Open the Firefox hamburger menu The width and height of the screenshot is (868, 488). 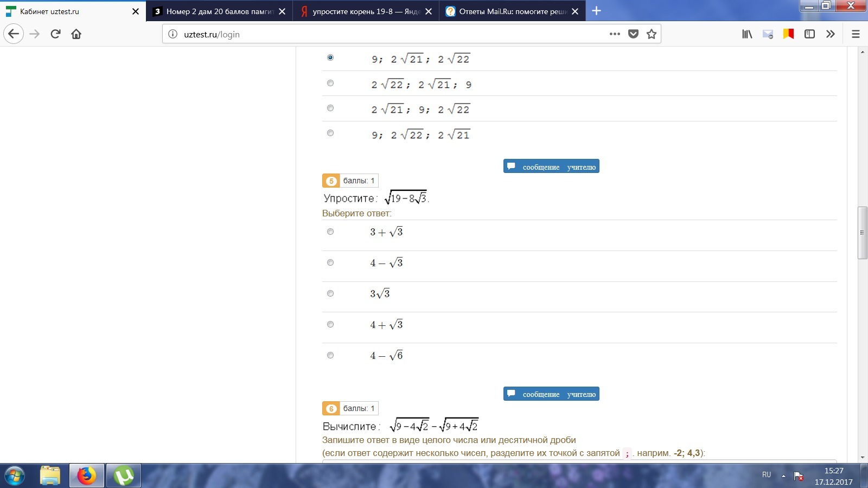pos(856,34)
